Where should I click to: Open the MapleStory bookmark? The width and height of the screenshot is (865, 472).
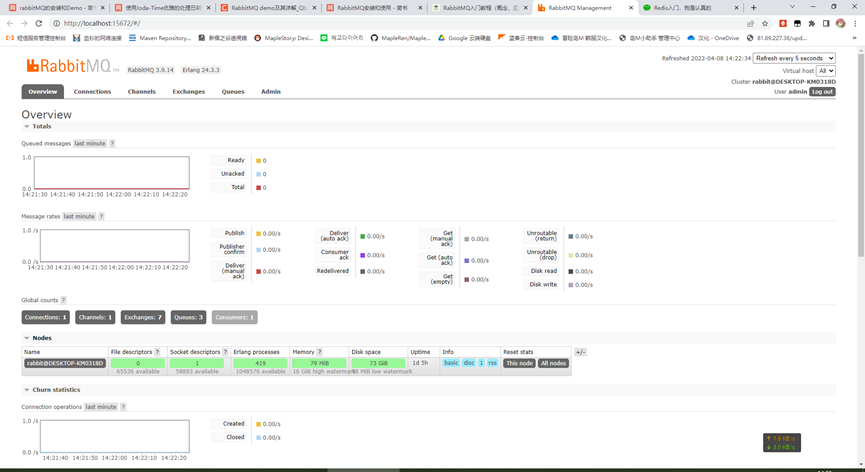click(283, 38)
